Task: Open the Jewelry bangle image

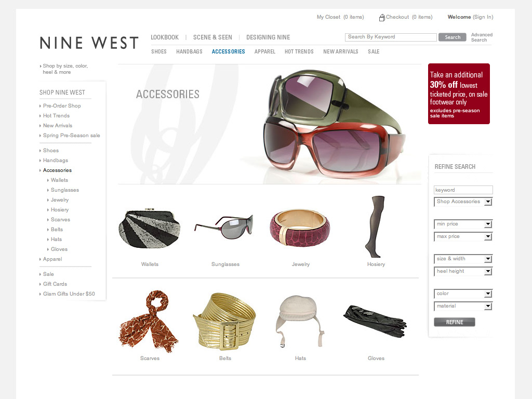Action: (300, 228)
